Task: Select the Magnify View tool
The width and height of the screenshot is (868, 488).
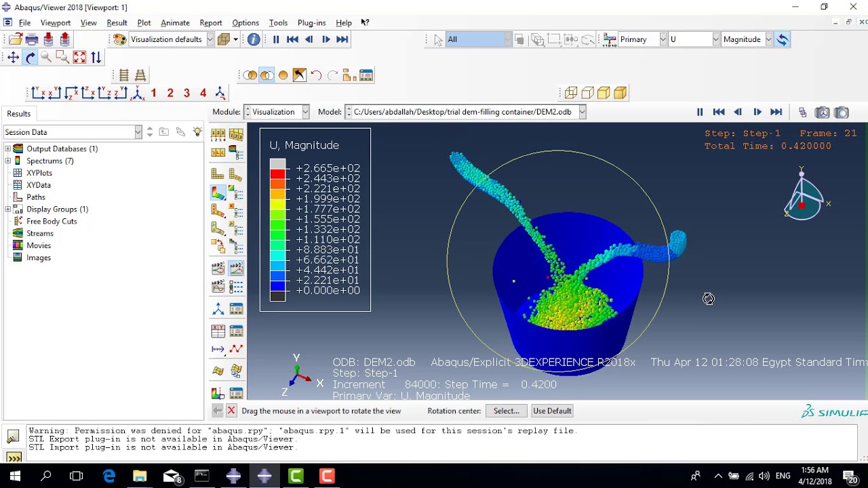Action: [46, 58]
